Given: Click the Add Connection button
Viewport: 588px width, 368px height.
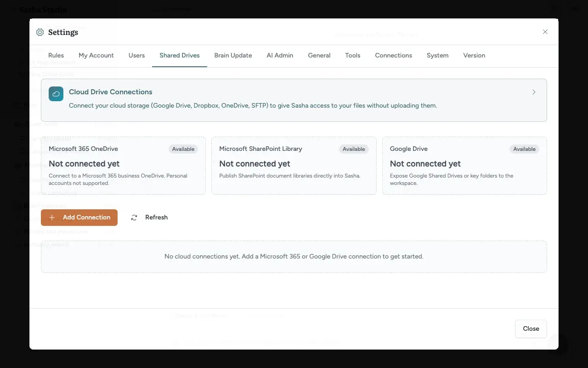Looking at the screenshot, I should 79,218.
